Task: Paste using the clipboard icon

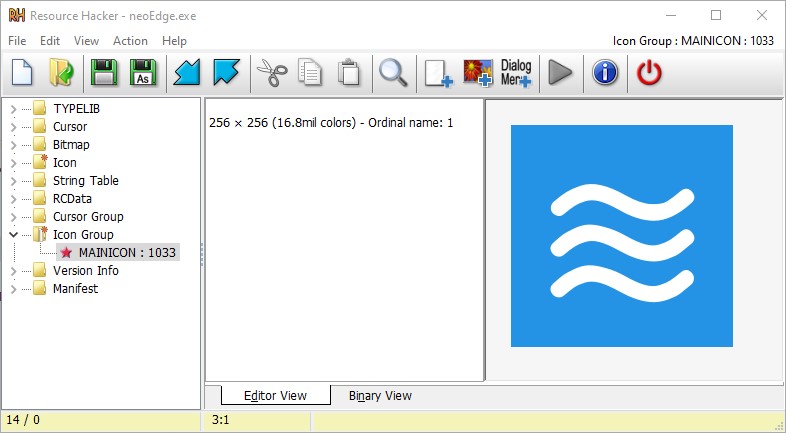Action: pyautogui.click(x=349, y=72)
